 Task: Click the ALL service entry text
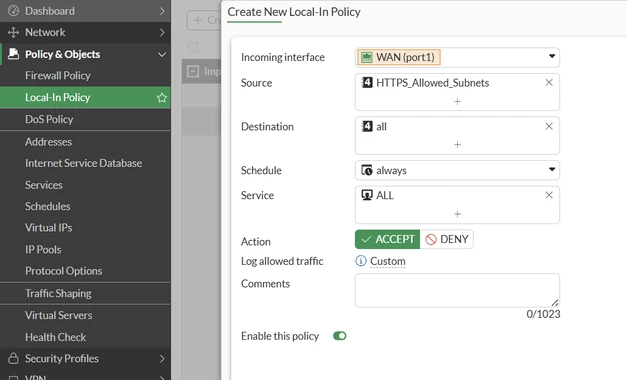coord(385,195)
